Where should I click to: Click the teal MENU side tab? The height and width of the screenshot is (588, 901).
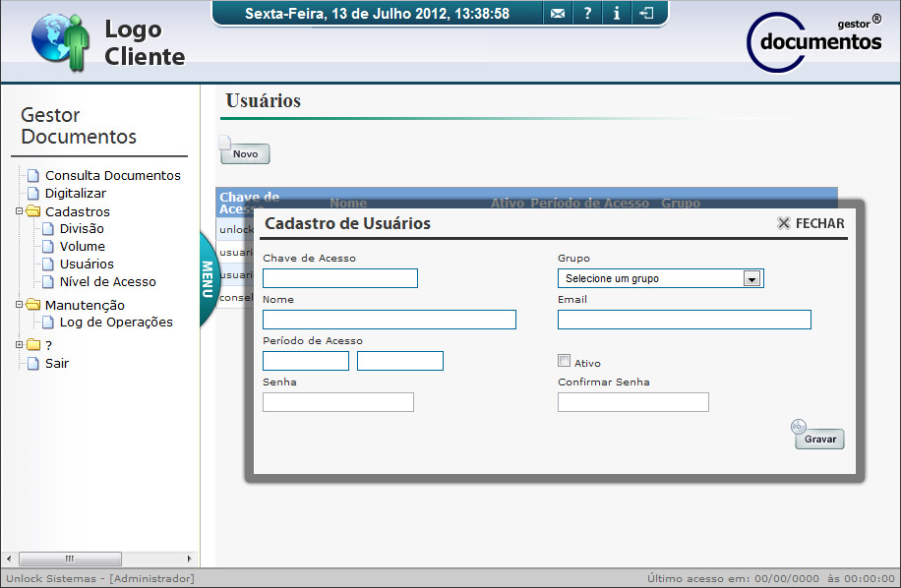click(x=209, y=279)
